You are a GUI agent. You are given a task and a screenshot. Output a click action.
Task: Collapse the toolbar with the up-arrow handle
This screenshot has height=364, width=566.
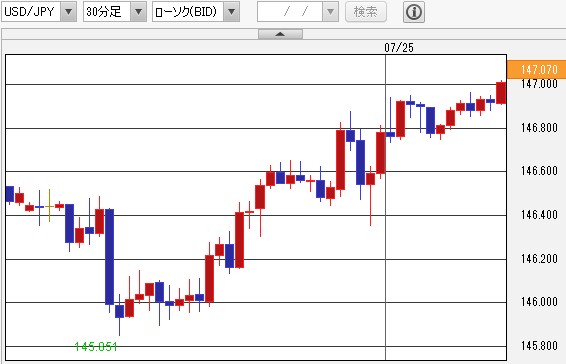coord(280,34)
